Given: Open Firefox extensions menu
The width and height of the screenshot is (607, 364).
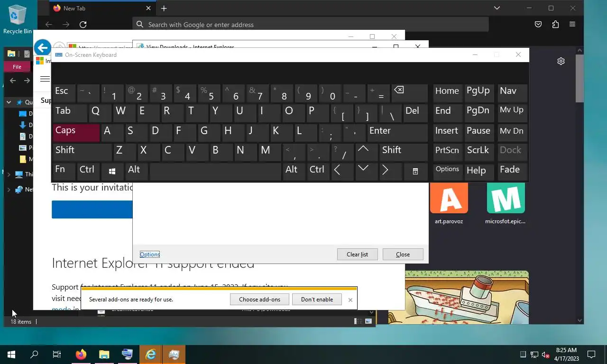Looking at the screenshot, I should (x=555, y=25).
